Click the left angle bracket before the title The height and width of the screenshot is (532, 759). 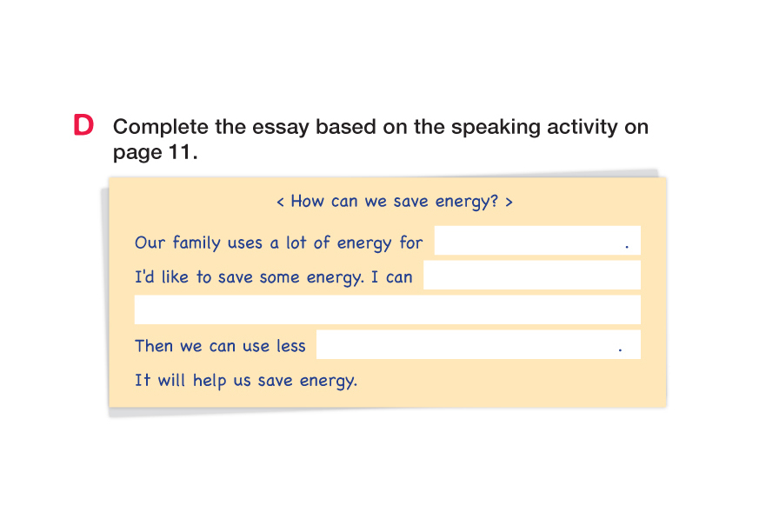click(x=281, y=202)
